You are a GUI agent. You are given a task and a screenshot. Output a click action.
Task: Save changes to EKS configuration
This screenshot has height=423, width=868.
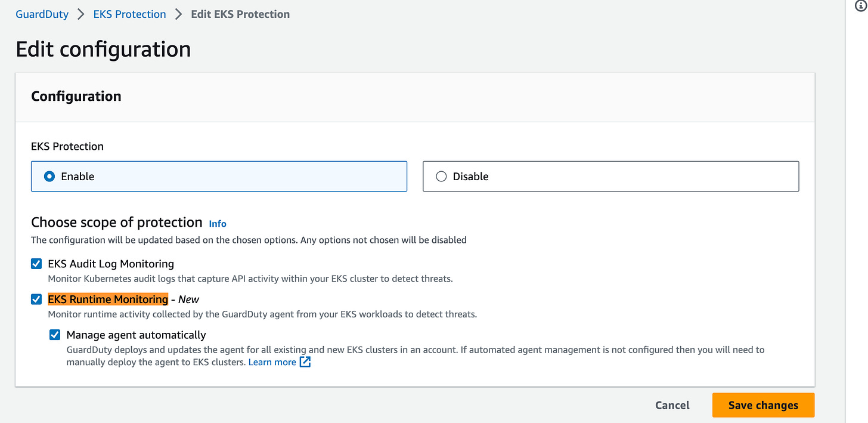763,405
